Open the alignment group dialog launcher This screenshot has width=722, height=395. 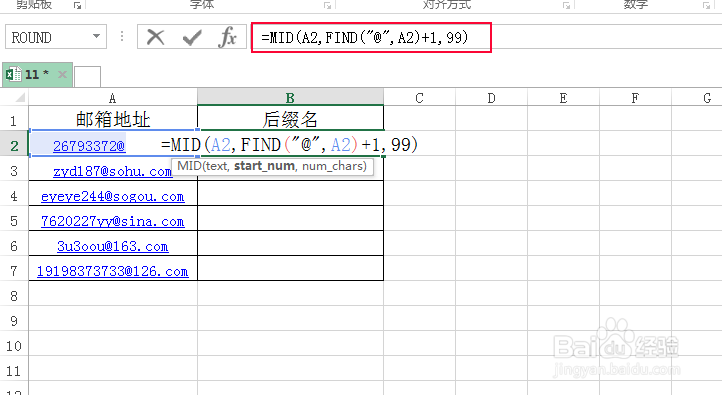[566, 6]
